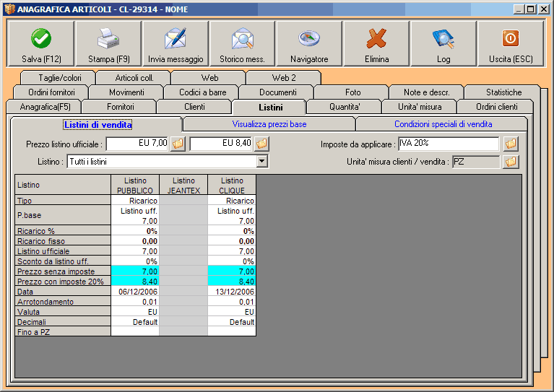Open Condizioni speciali di vendita sub-tab
Image resolution: width=554 pixels, height=392 pixels.
click(x=443, y=124)
